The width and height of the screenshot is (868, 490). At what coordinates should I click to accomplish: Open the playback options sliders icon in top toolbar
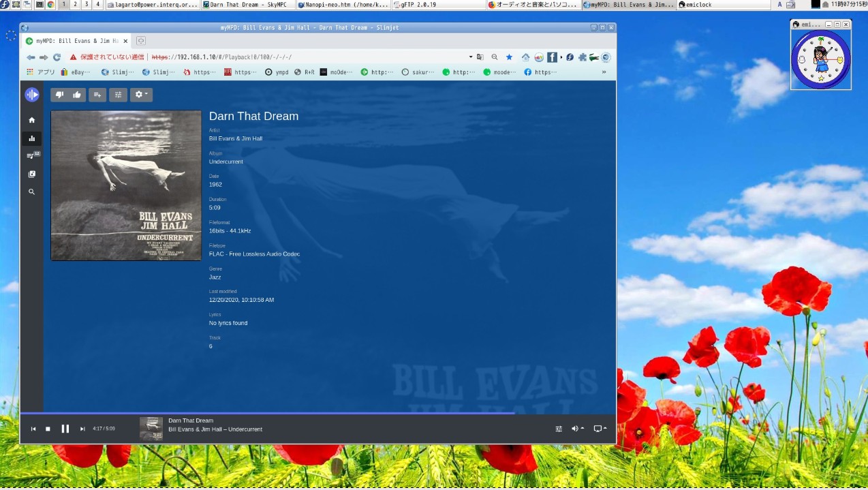point(118,95)
